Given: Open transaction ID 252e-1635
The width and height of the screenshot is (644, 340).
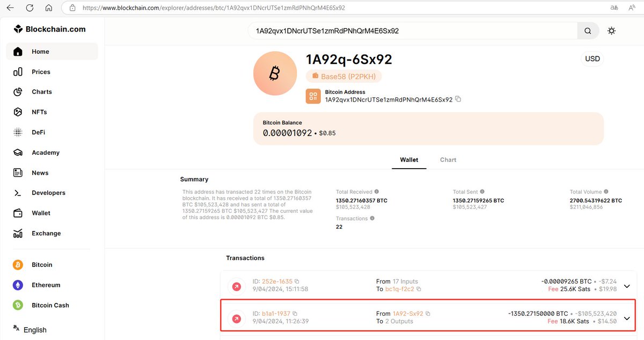Looking at the screenshot, I should (277, 281).
